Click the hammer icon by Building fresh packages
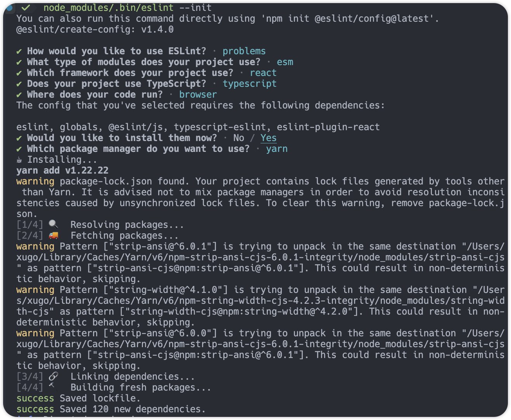 [x=52, y=387]
